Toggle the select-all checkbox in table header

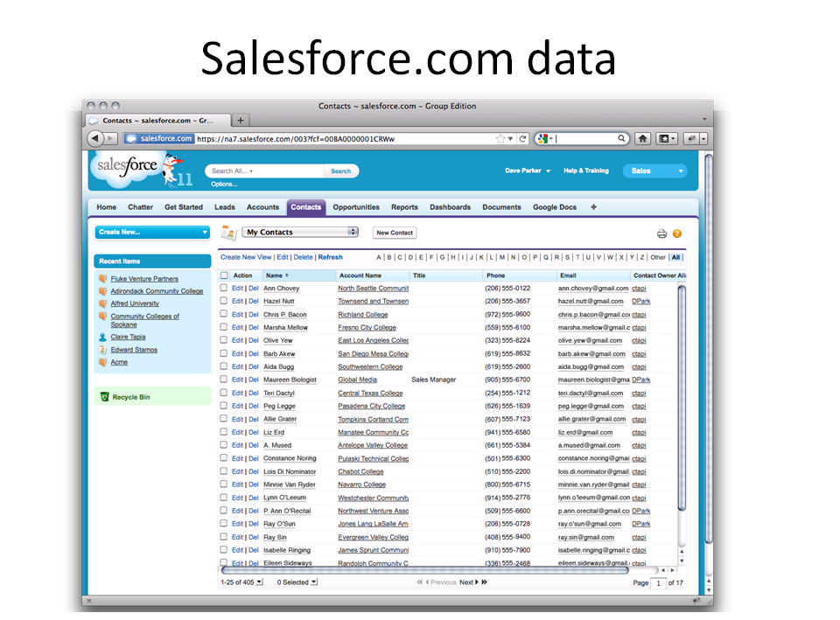pos(224,275)
